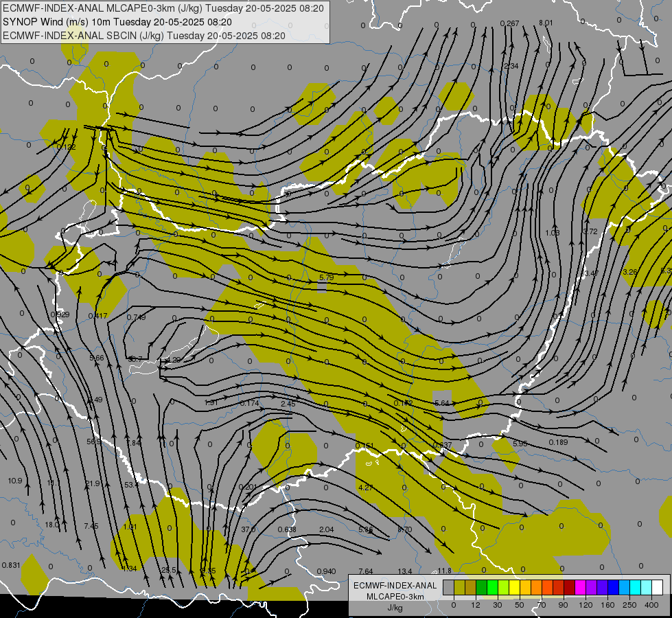Click the 0.929 value on the map
Viewport: 672px width, 618px height.
coord(60,314)
